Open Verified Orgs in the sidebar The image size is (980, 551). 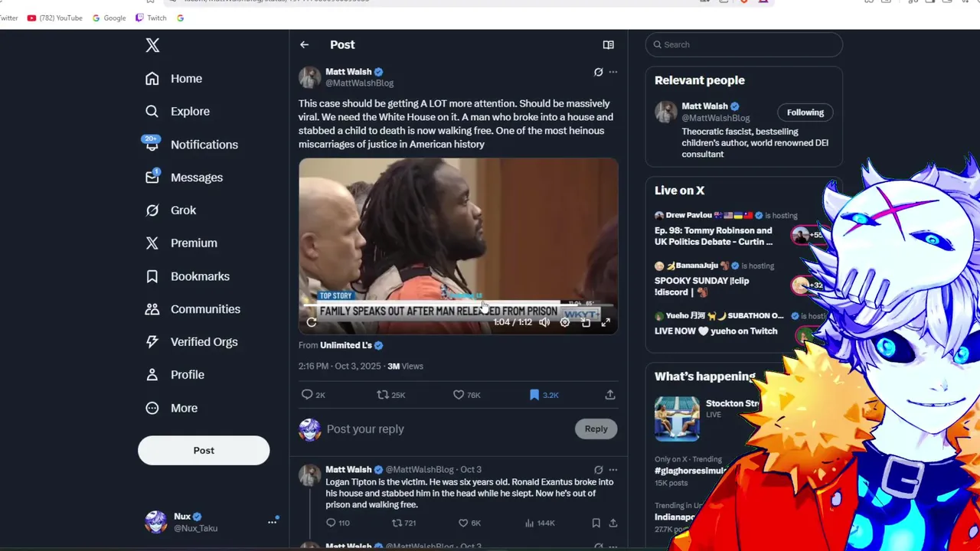click(x=191, y=342)
